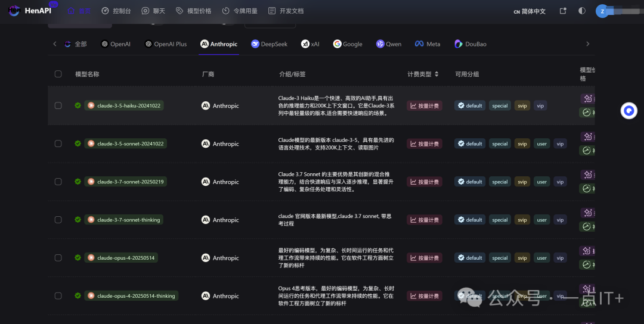
Task: Select the Anthropic vendor tab
Action: point(219,44)
